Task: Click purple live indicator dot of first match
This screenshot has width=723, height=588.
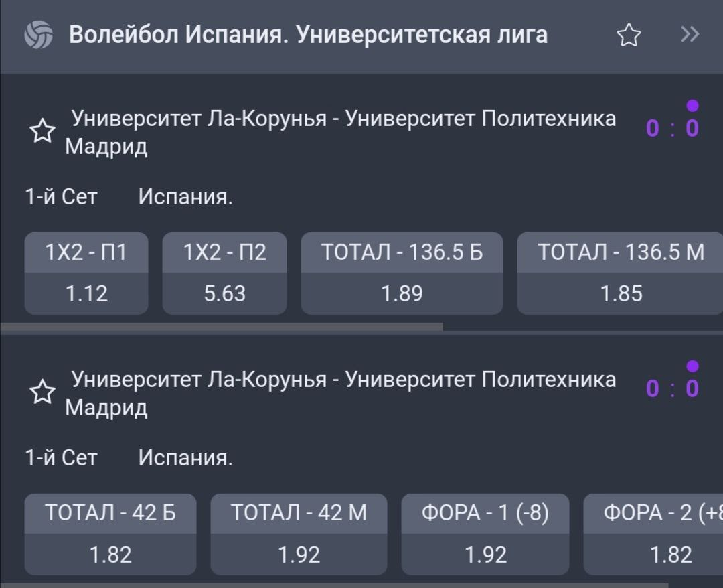Action: 693,105
